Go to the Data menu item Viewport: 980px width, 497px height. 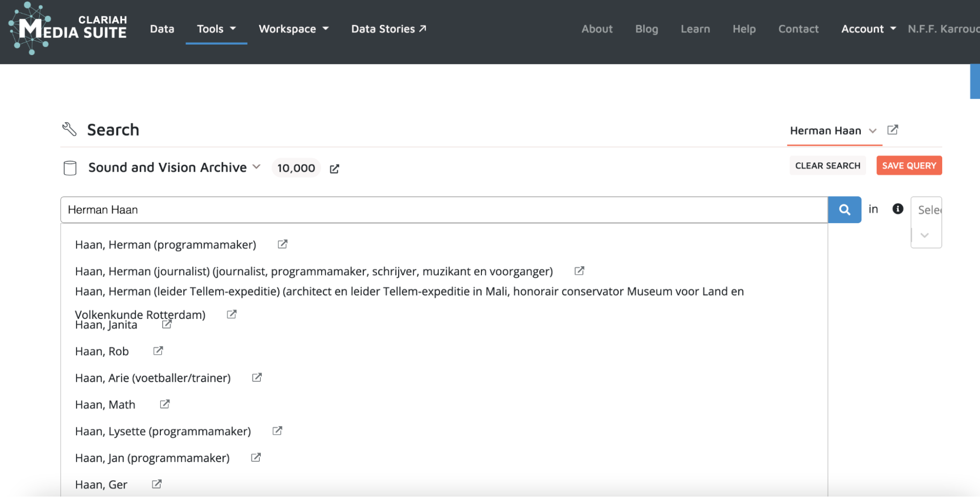point(162,29)
